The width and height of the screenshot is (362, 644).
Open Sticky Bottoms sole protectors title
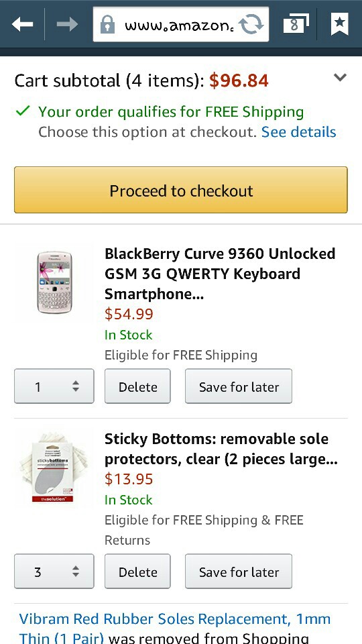click(221, 449)
